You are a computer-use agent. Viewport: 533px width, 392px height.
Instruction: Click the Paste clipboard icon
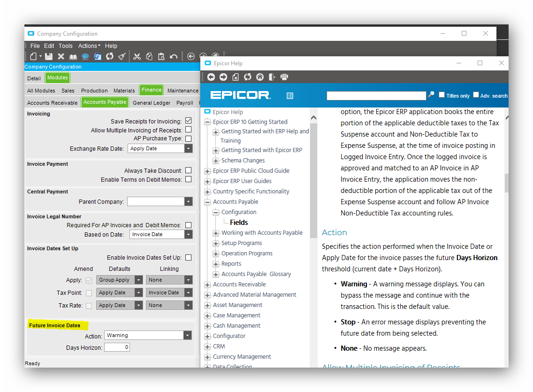(161, 56)
